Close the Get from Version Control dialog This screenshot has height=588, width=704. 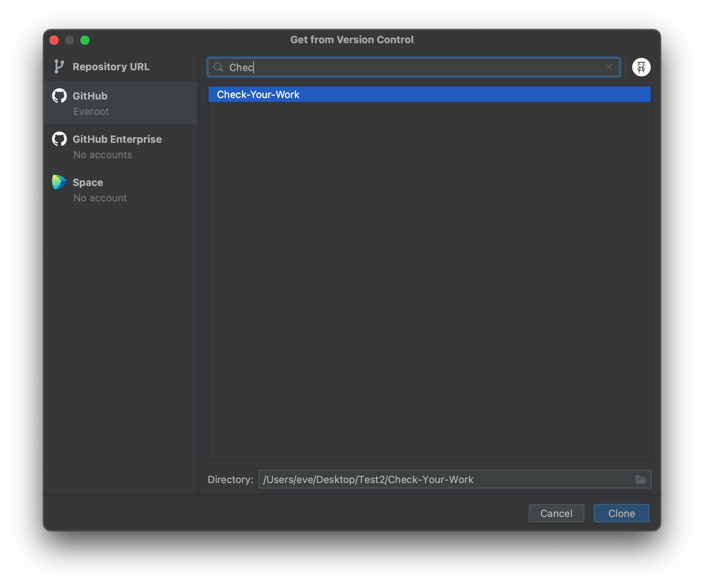tap(54, 40)
